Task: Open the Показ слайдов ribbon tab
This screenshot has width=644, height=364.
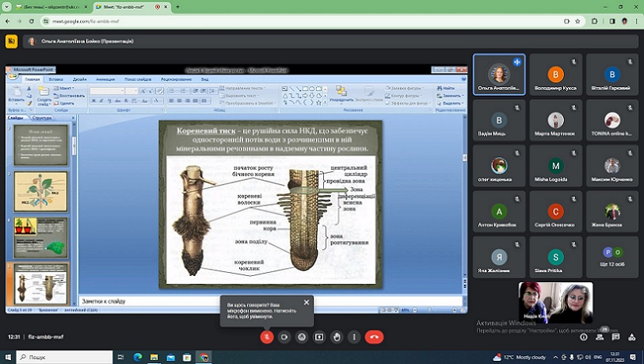Action: [x=138, y=79]
